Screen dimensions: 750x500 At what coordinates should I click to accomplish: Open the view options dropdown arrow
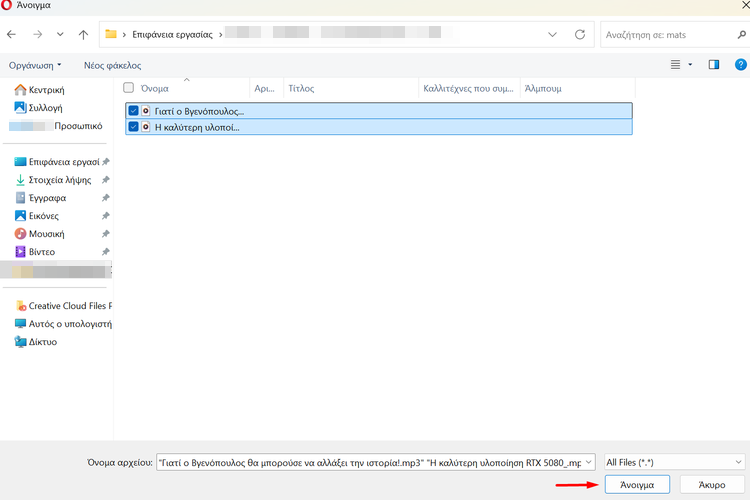tap(690, 65)
